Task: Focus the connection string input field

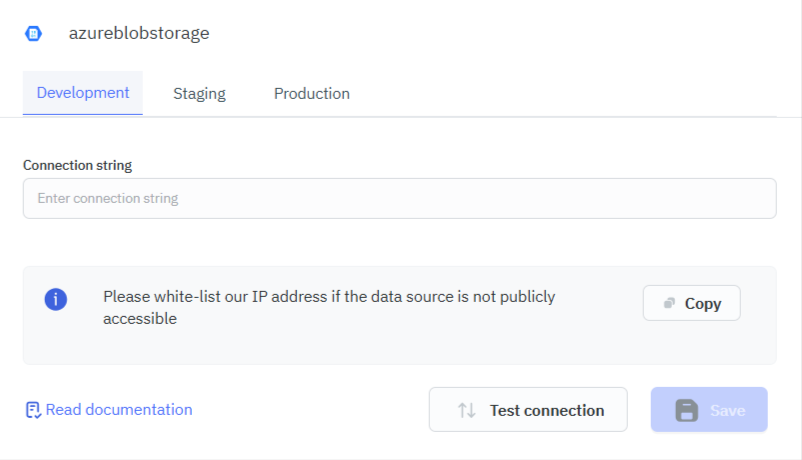Action: coord(399,198)
